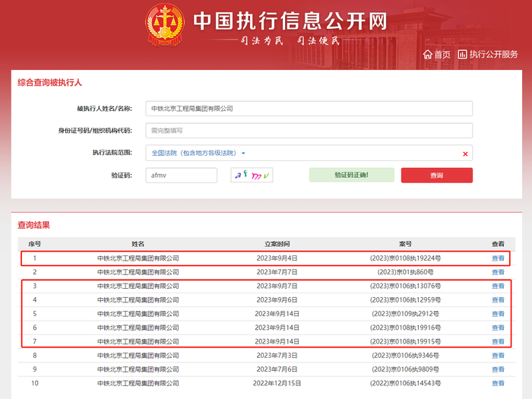
Task: Select case number (2023)京0106执13076号
Action: tap(405, 286)
